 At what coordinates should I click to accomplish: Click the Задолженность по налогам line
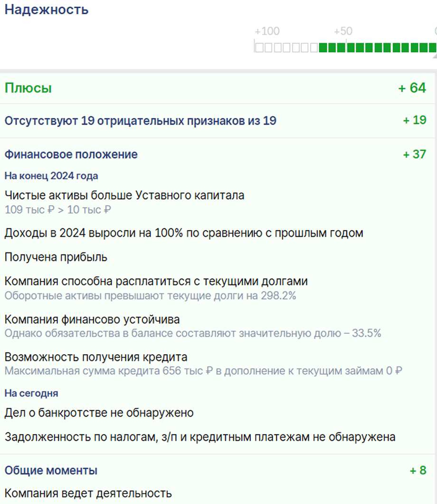(x=200, y=437)
